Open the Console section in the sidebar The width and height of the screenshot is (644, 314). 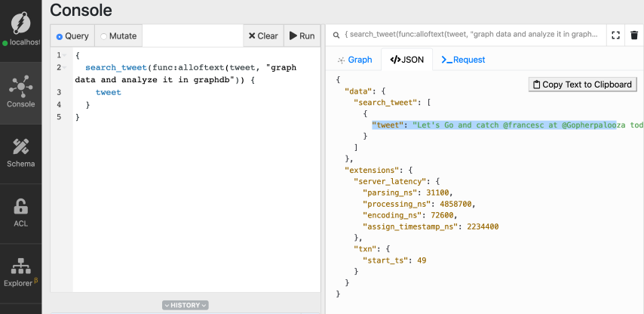(x=20, y=91)
